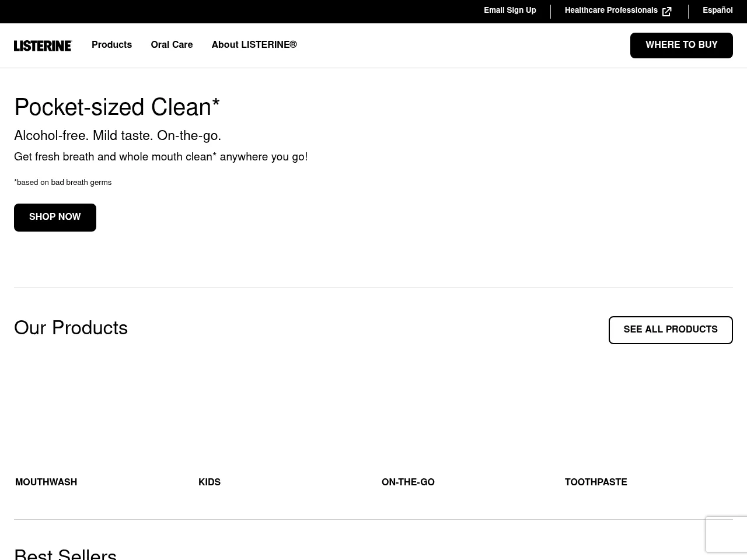Click the external link icon beside Healthcare Professionals

pyautogui.click(x=666, y=11)
